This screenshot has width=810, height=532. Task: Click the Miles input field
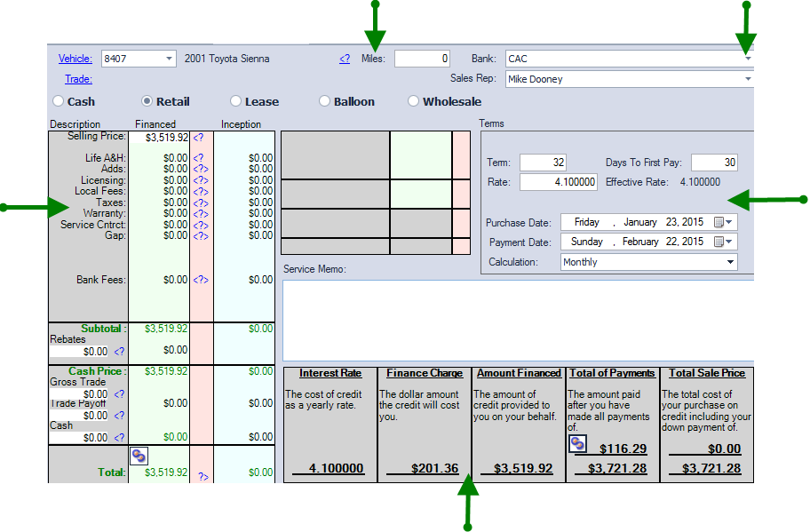coord(422,59)
